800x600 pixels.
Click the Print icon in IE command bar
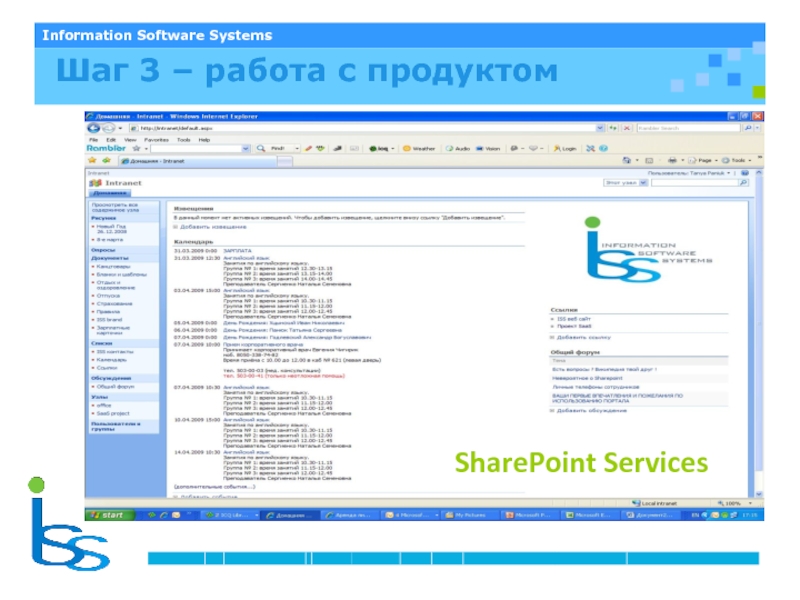pos(672,160)
